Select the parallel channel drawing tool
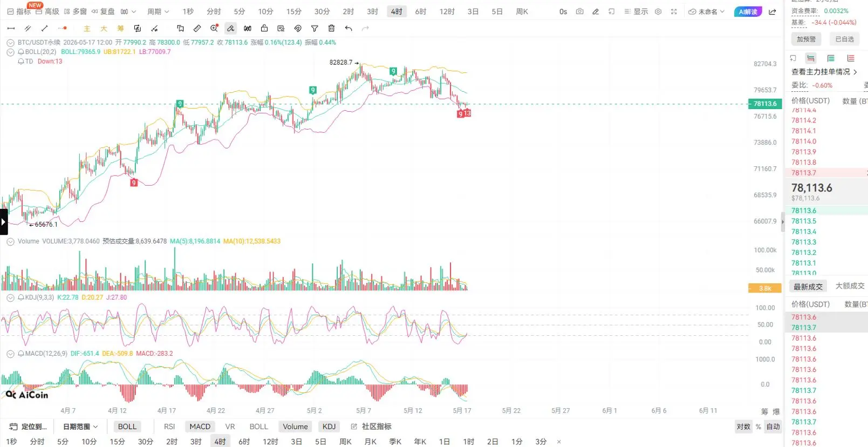 point(28,28)
